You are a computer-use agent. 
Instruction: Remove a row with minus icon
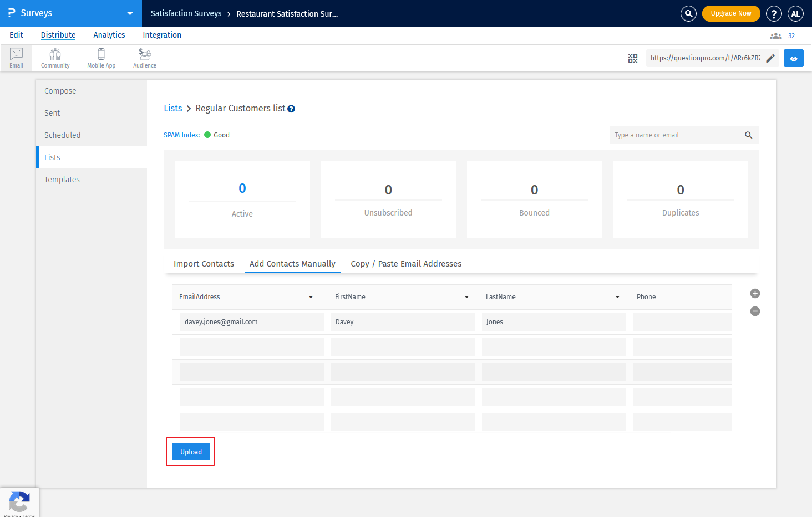[x=755, y=311]
